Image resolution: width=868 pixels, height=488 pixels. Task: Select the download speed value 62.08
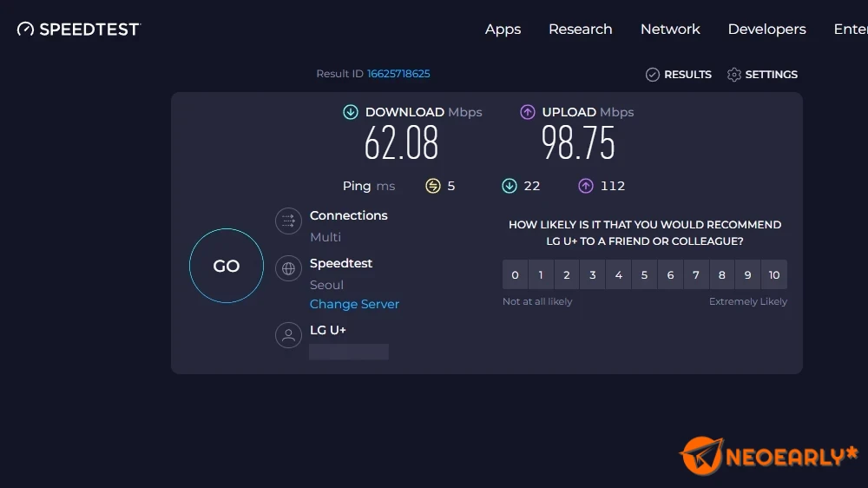pyautogui.click(x=401, y=143)
